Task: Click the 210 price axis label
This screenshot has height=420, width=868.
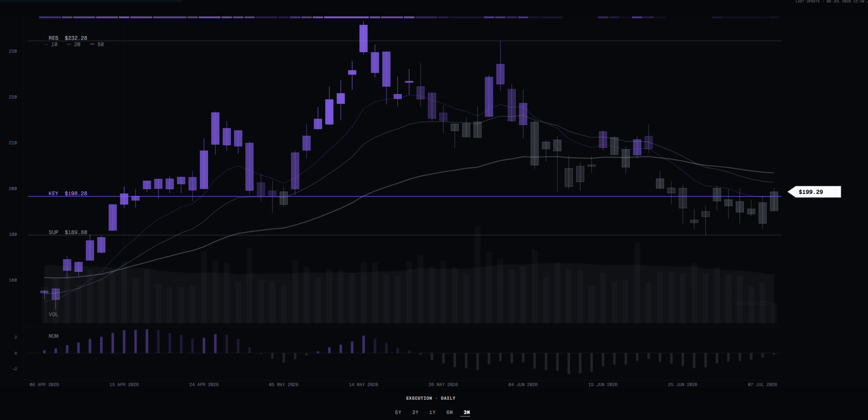Action: pyautogui.click(x=13, y=143)
